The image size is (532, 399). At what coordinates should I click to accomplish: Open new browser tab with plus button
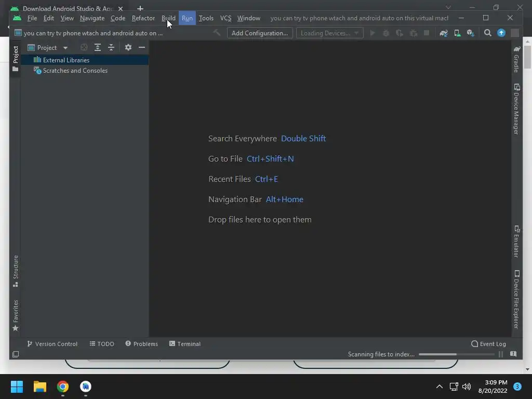tap(140, 8)
